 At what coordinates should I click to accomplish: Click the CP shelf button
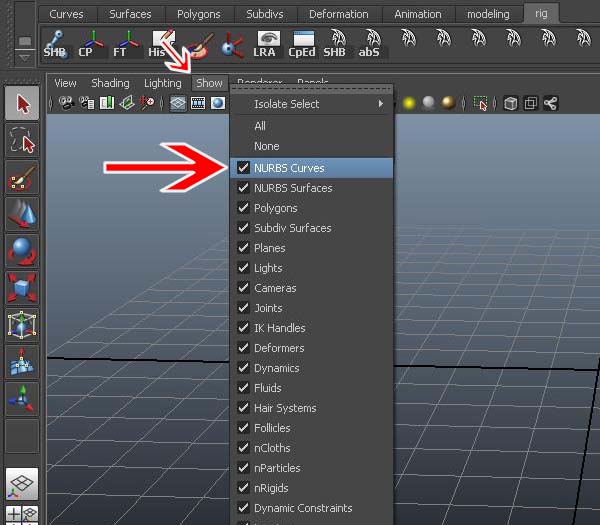91,45
